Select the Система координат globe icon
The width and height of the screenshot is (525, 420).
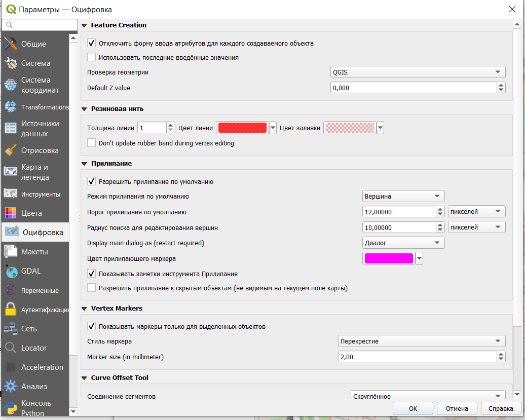[10, 85]
